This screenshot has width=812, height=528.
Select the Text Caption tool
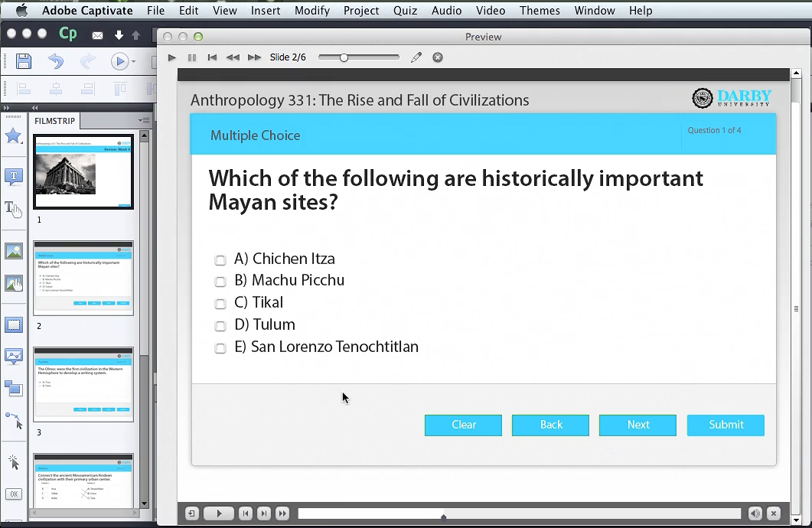click(13, 177)
